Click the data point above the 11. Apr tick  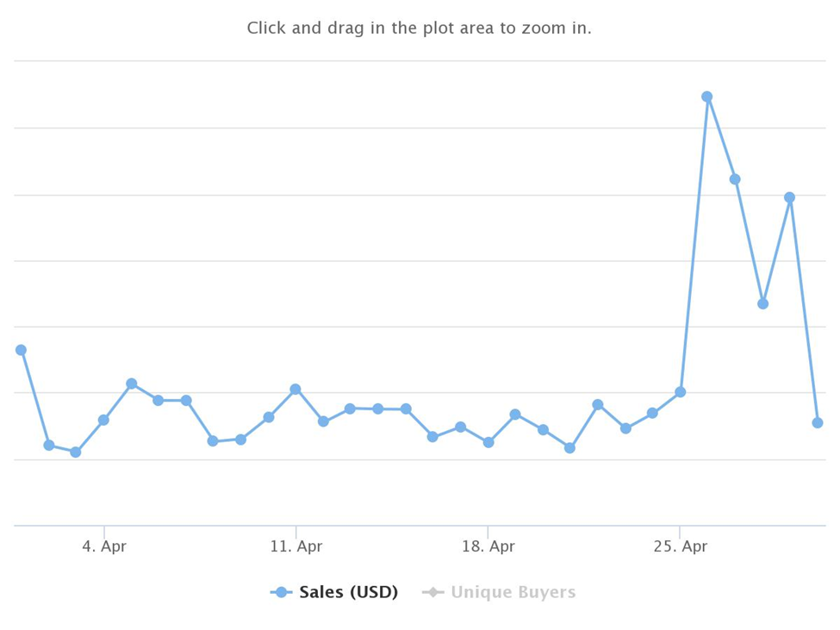296,390
